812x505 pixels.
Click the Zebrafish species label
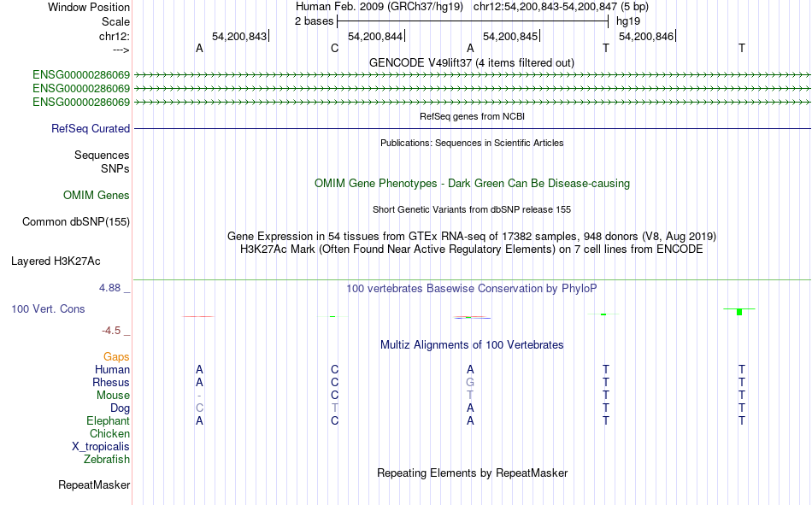point(107,460)
